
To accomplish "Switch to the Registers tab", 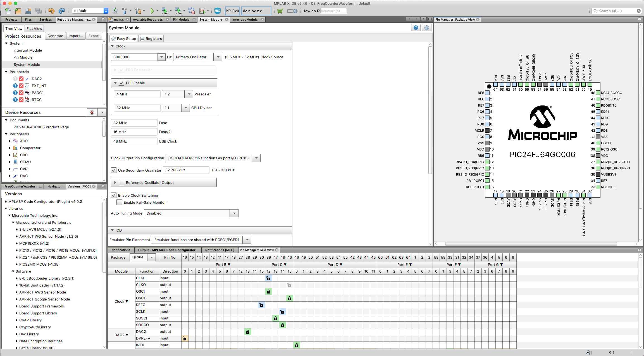I will pos(151,39).
